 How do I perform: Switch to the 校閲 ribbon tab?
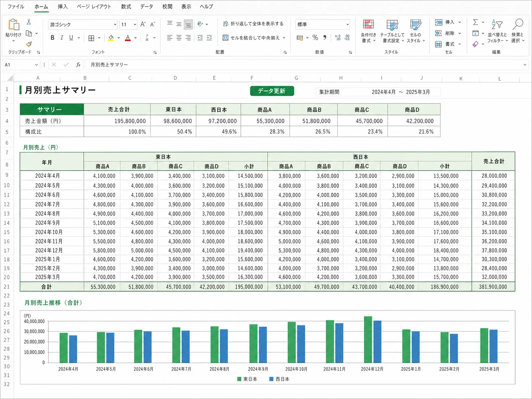pyautogui.click(x=167, y=7)
